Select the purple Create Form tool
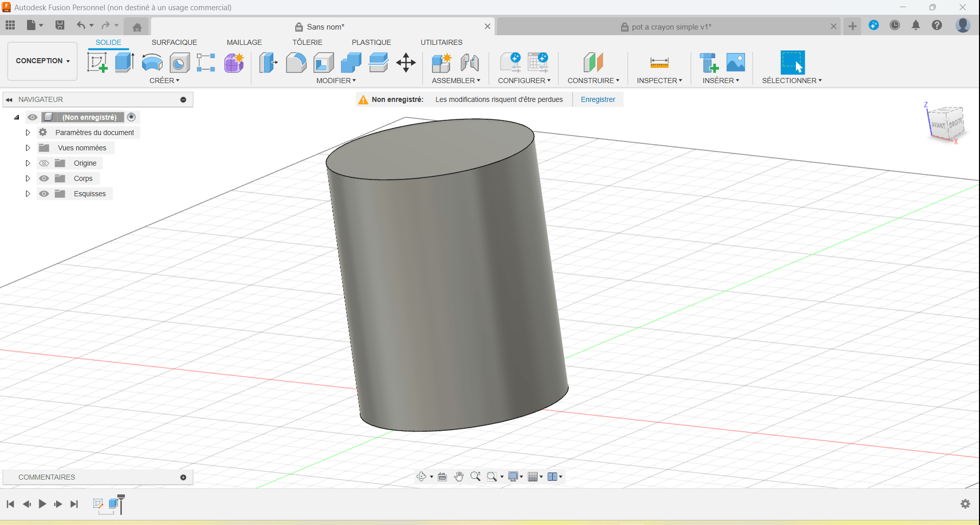This screenshot has height=525, width=980. [234, 63]
